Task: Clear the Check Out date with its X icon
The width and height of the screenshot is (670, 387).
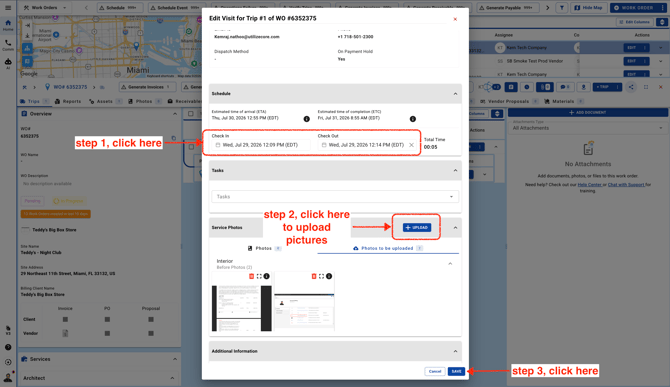Action: click(x=411, y=145)
